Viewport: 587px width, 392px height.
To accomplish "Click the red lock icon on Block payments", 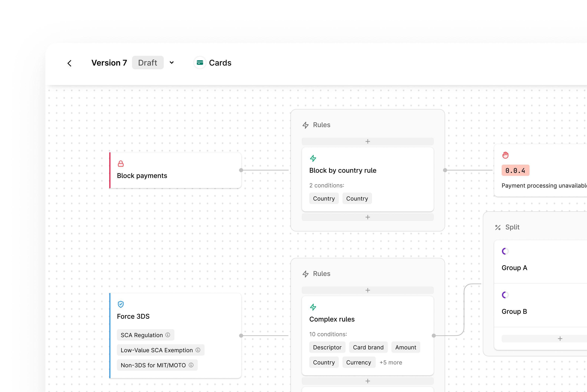I will (x=121, y=164).
